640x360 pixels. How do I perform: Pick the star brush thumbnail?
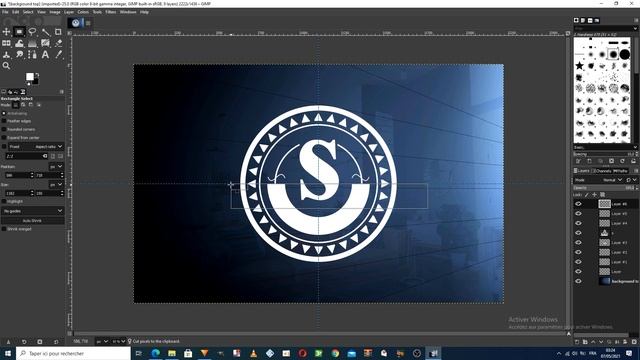579,65
